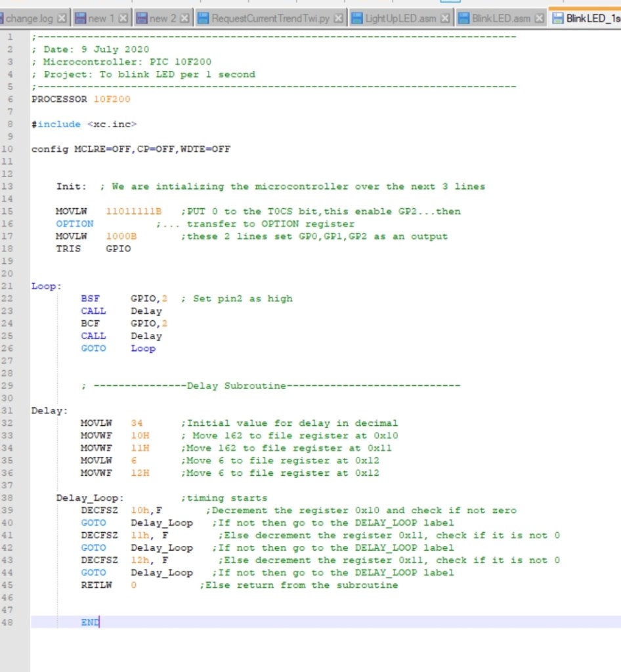Close the change.log tab

[x=62, y=18]
